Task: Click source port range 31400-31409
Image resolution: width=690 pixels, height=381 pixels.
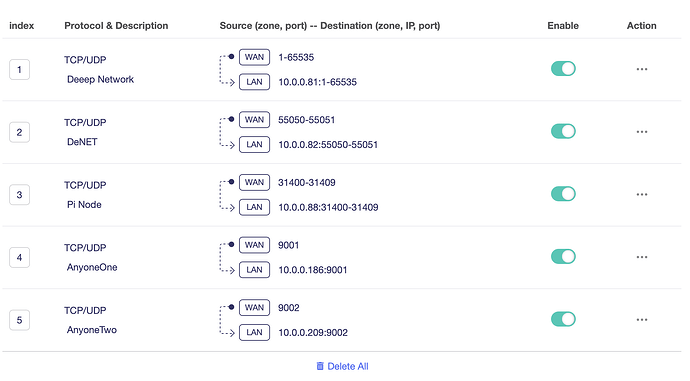Action: [307, 183]
